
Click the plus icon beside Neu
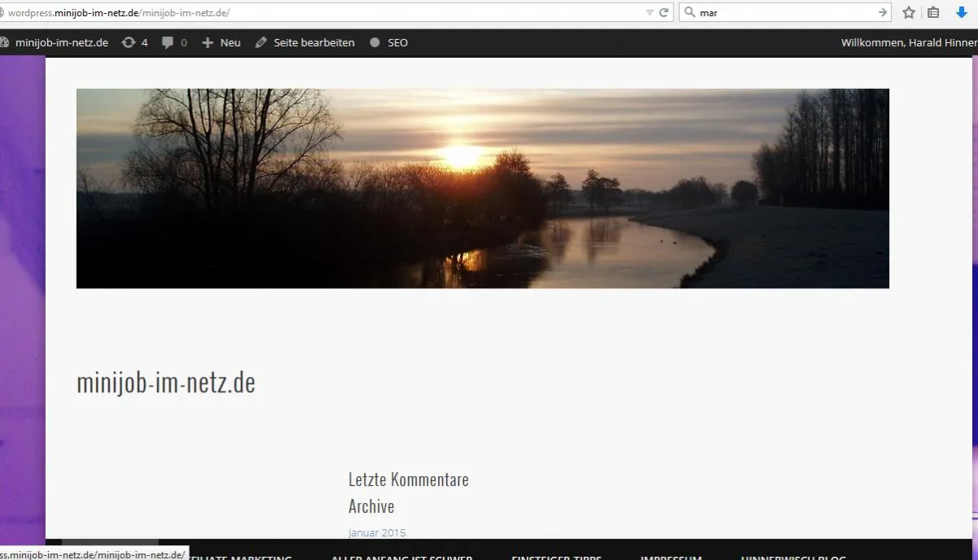coord(208,42)
